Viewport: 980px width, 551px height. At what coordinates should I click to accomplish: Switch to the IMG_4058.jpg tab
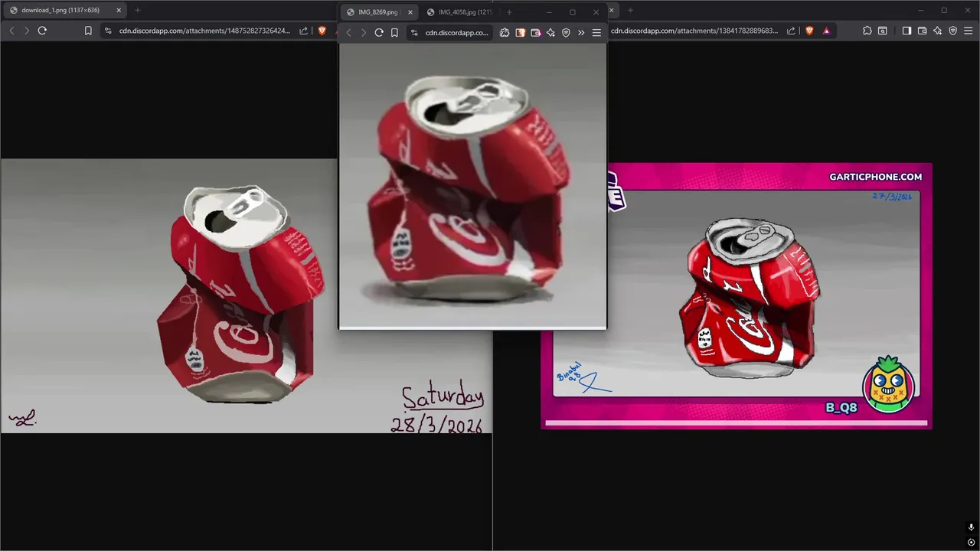click(459, 12)
